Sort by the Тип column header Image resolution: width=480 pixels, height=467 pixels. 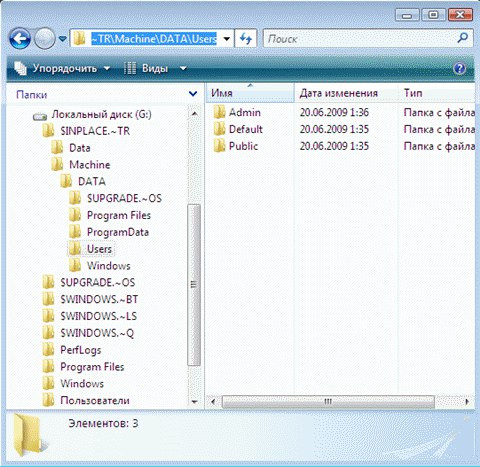(437, 93)
